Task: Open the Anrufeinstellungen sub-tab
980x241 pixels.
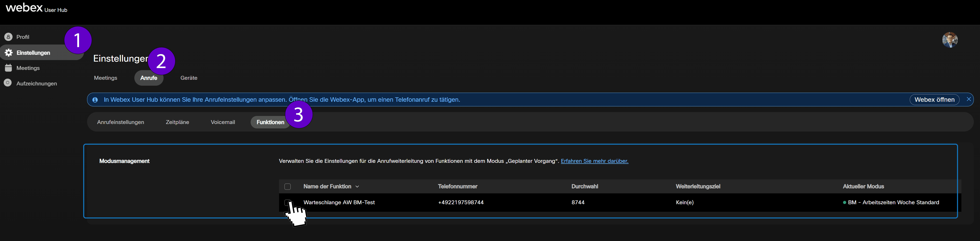Action: pyautogui.click(x=121, y=122)
